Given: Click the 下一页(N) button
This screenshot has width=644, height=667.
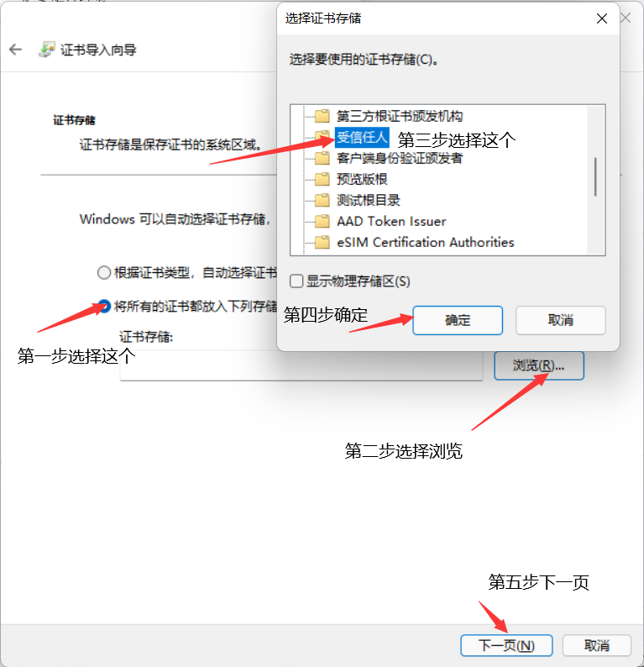Looking at the screenshot, I should pyautogui.click(x=506, y=645).
